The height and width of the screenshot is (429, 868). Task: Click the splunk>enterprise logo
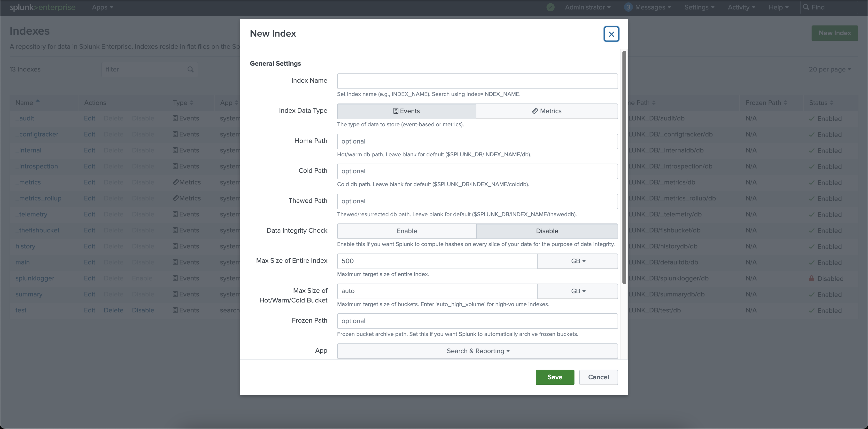click(42, 8)
